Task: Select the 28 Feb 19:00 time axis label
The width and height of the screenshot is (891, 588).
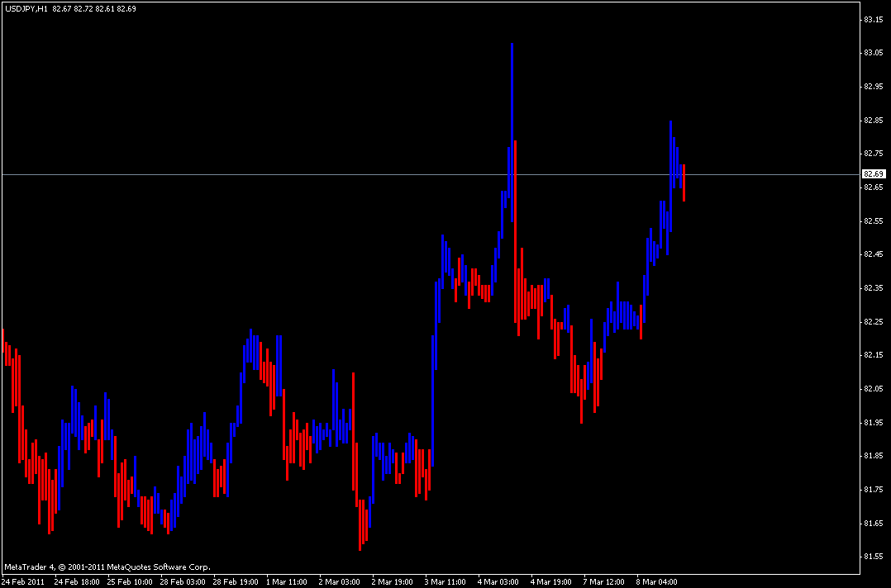Action: pos(236,581)
